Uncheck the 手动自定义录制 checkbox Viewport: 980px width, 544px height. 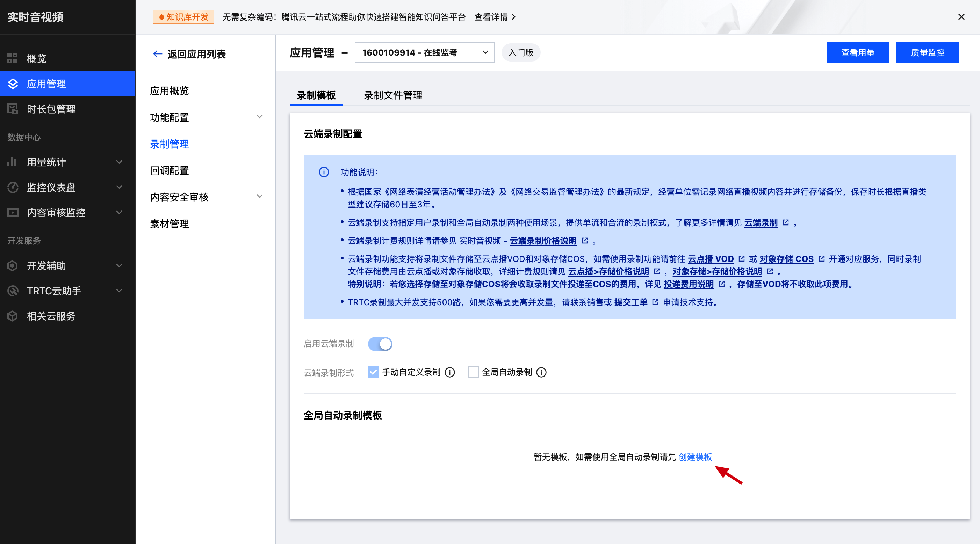tap(373, 372)
